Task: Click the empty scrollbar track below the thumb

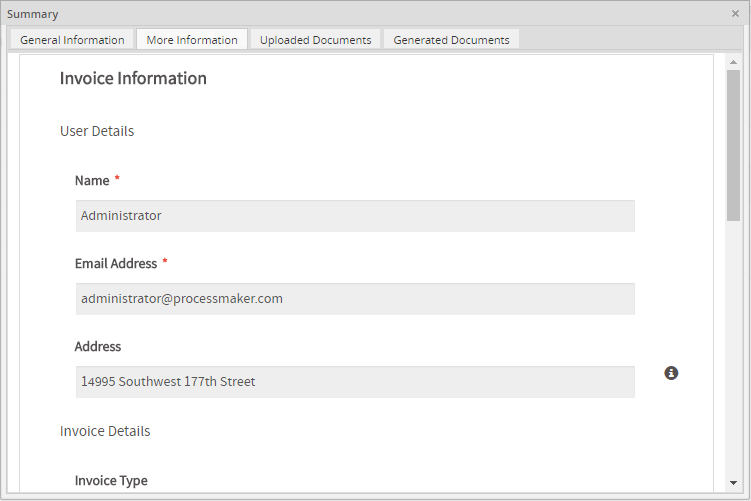Action: tap(733, 350)
